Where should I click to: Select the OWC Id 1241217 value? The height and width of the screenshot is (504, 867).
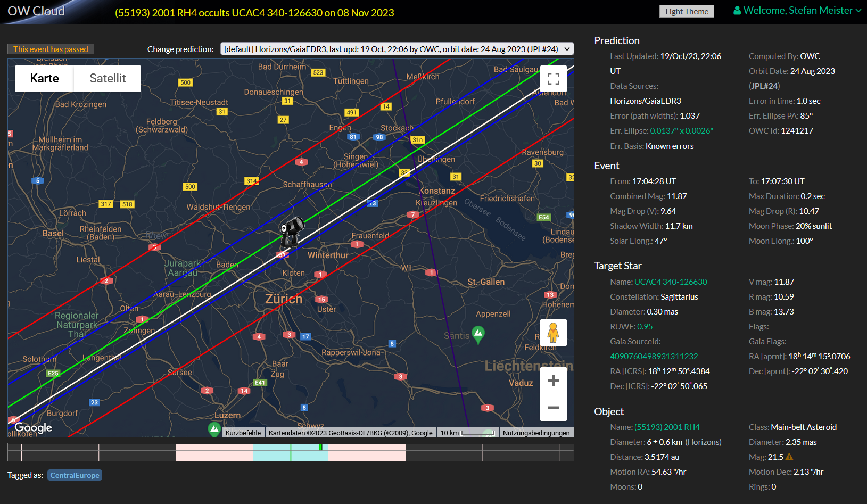point(797,131)
